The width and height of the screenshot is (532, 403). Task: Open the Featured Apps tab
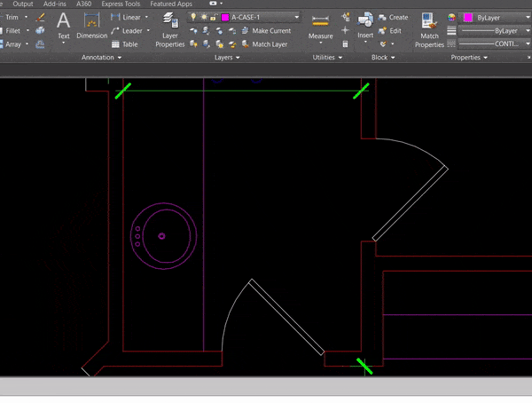point(171,4)
